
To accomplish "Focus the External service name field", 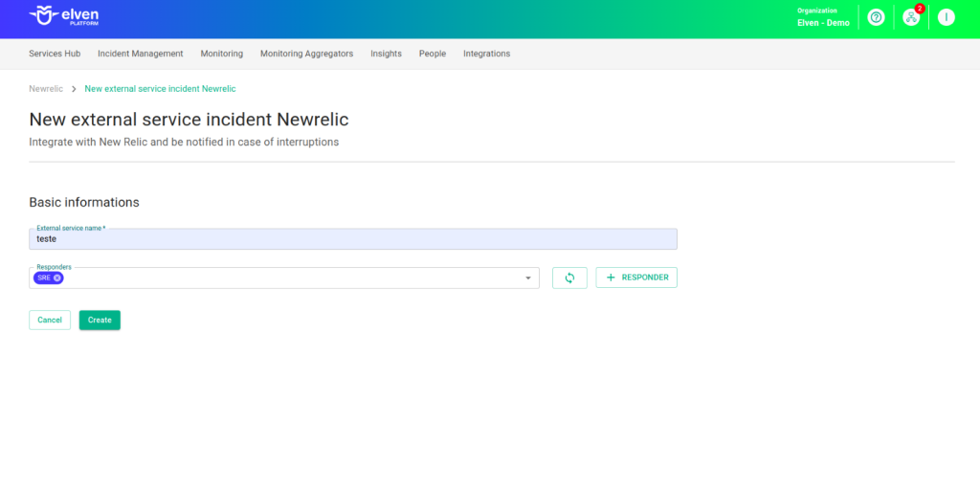I will [x=352, y=239].
